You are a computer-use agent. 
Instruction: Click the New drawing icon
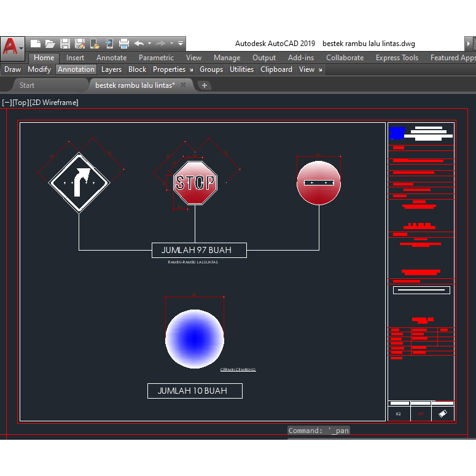(x=35, y=44)
